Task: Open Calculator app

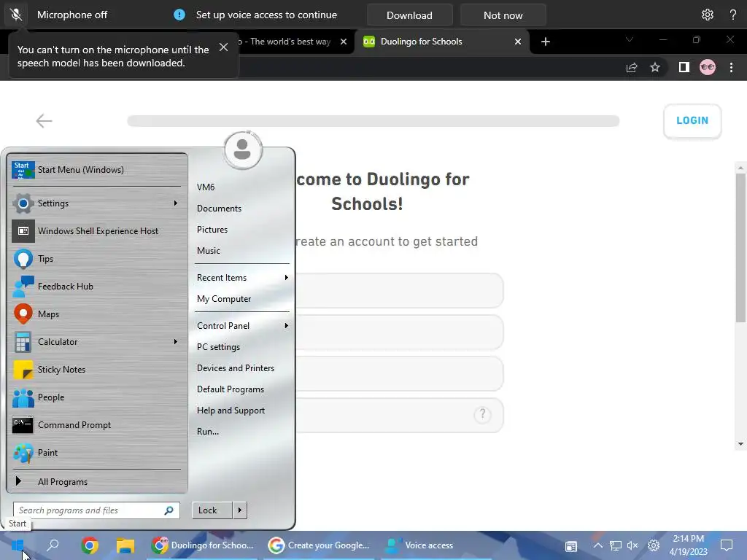Action: click(x=96, y=342)
